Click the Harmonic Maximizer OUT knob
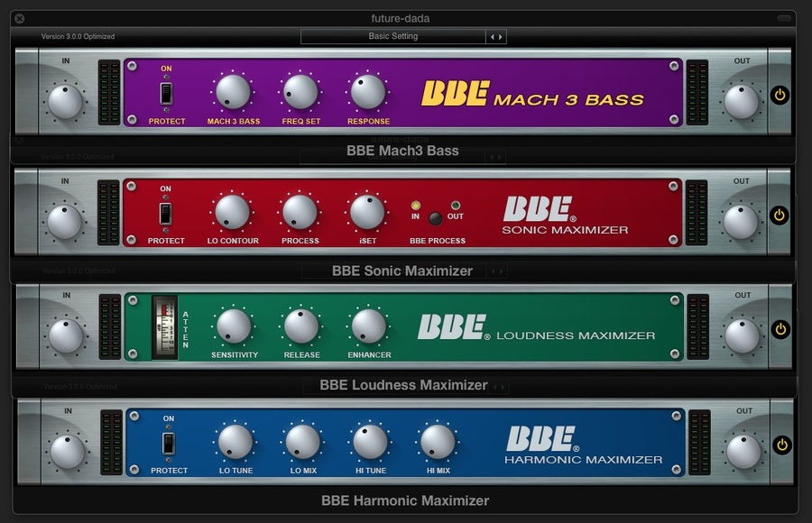 click(743, 452)
